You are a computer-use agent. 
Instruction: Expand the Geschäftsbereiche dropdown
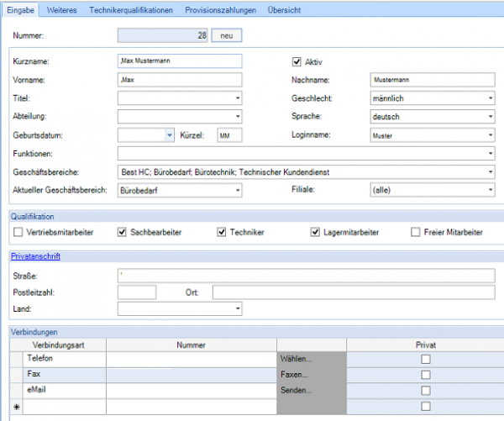[x=491, y=172]
